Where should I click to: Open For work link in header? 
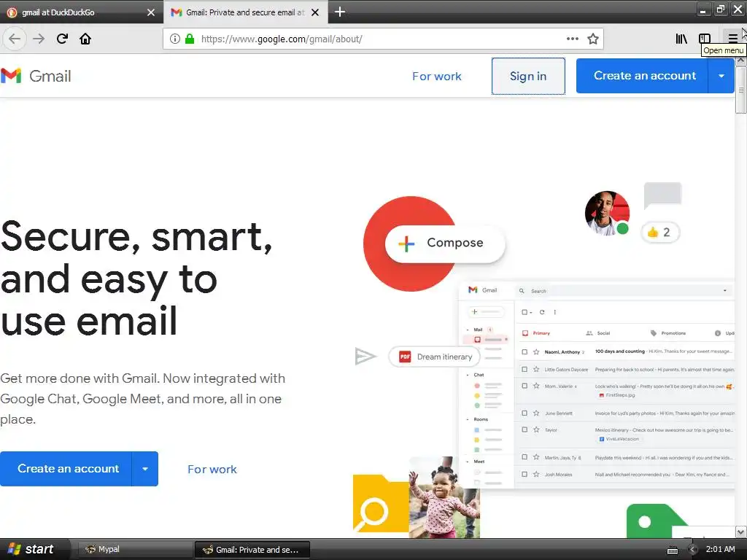tap(437, 76)
